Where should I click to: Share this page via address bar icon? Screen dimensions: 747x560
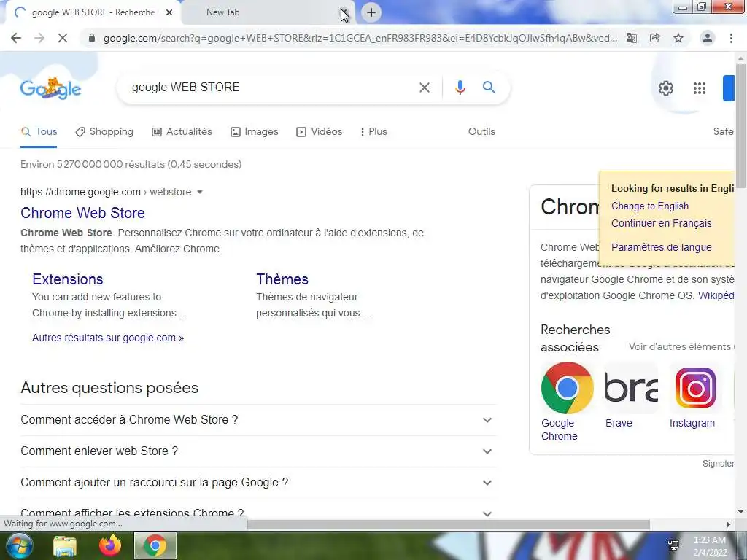coord(655,38)
